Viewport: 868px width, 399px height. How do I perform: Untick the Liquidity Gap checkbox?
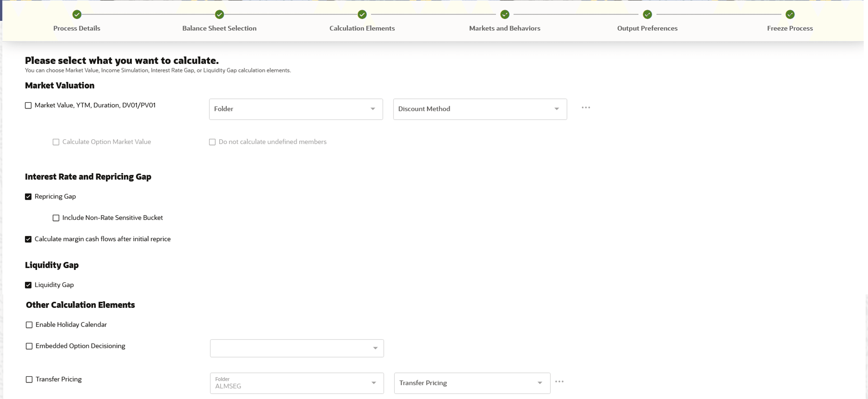pyautogui.click(x=28, y=285)
